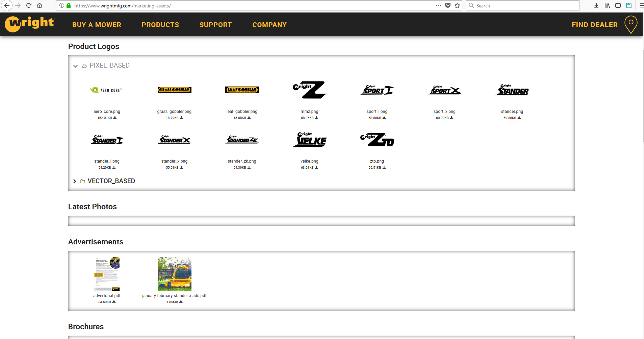View site info icon in address bar
The height and width of the screenshot is (339, 644).
pos(62,5)
